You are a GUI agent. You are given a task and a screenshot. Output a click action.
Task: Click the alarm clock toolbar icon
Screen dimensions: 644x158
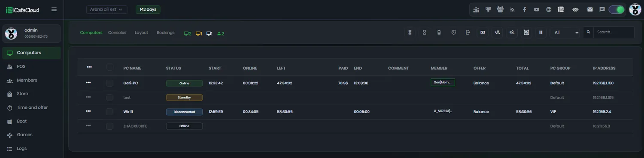pos(453,32)
